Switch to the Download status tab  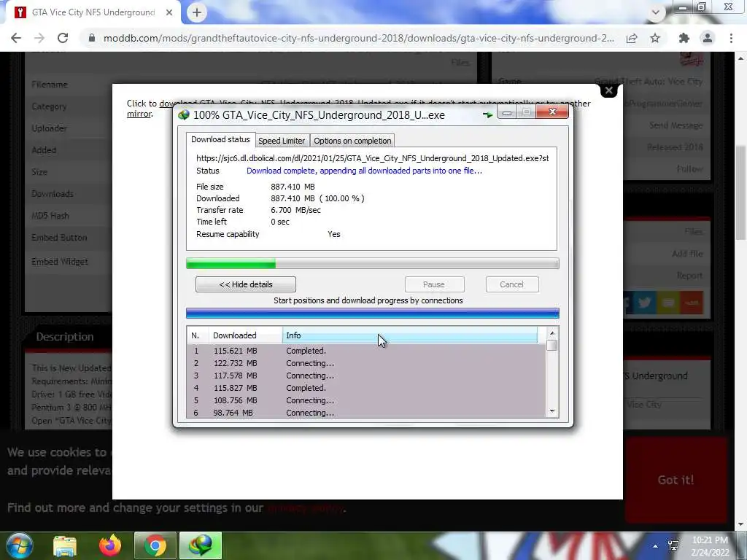[x=220, y=139]
